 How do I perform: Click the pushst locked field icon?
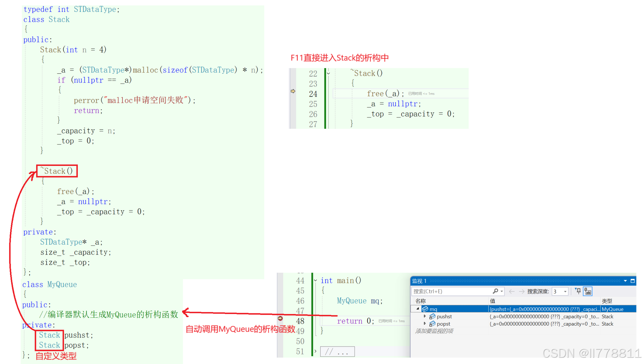tap(432, 317)
